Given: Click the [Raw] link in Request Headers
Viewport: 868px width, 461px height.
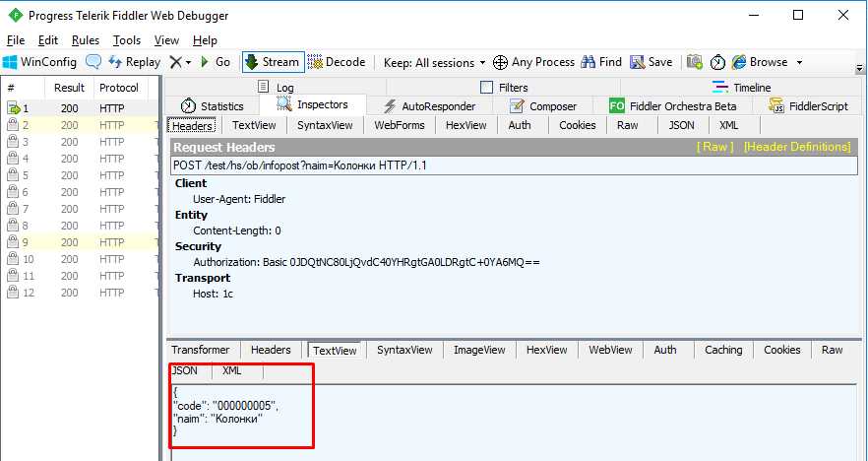Looking at the screenshot, I should click(x=714, y=147).
